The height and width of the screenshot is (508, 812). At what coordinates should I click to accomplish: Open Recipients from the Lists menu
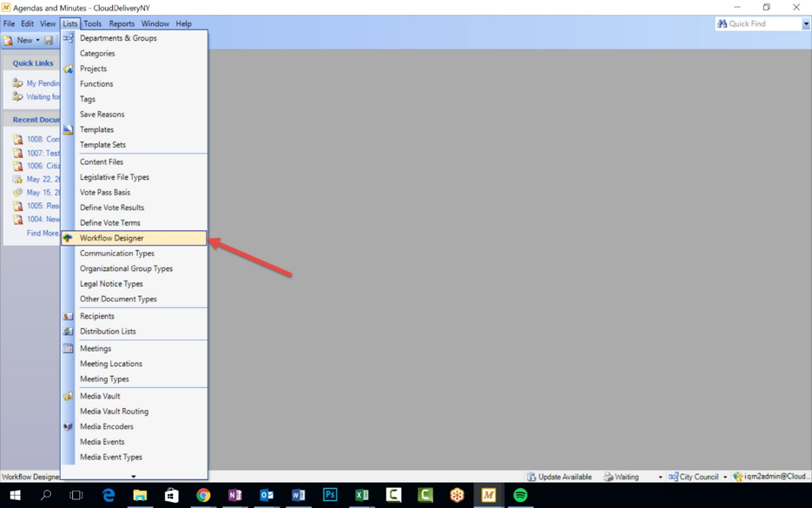coord(134,316)
